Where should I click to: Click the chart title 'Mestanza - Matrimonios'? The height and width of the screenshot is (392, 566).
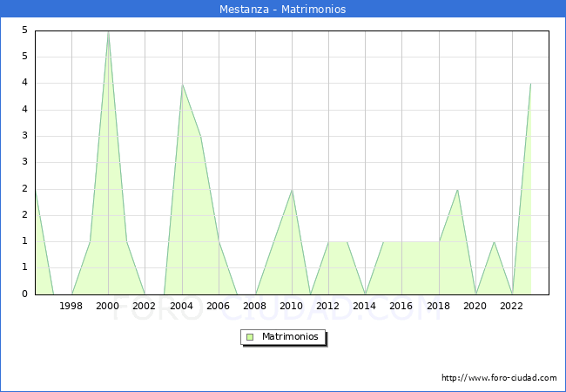(x=283, y=9)
